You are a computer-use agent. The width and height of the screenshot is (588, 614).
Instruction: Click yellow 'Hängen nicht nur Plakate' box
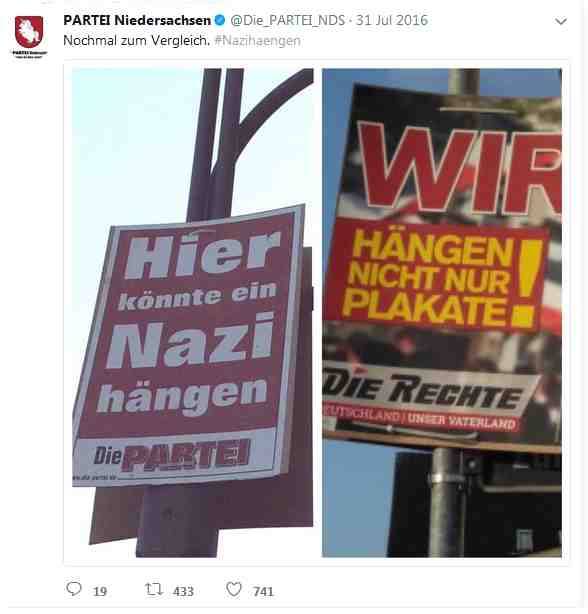[436, 276]
